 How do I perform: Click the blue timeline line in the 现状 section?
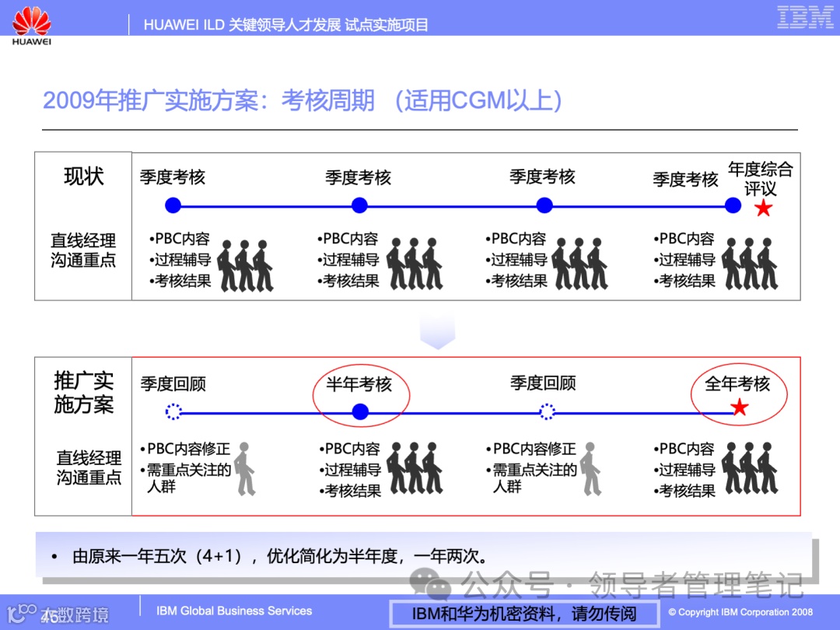(x=451, y=205)
